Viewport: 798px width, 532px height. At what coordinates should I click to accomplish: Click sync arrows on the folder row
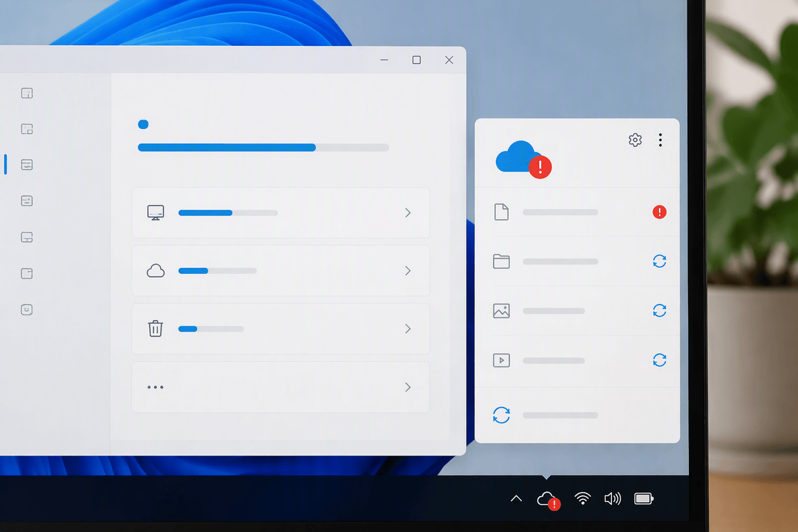click(659, 261)
